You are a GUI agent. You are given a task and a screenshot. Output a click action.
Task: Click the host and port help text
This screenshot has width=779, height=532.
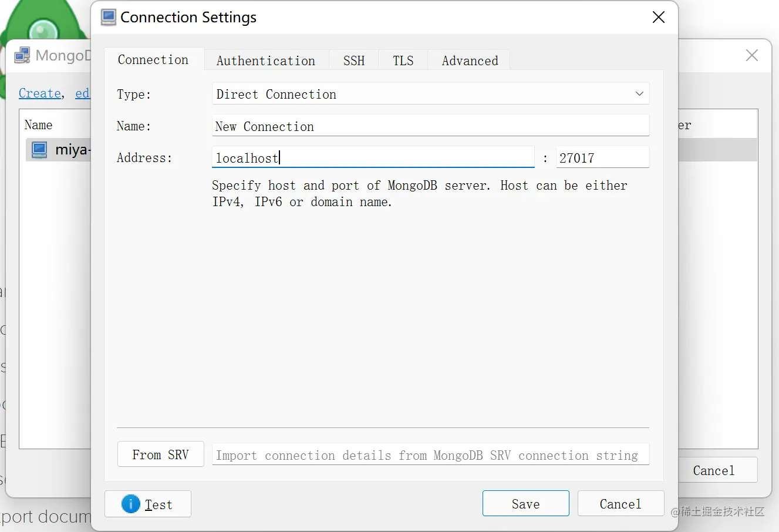point(420,193)
